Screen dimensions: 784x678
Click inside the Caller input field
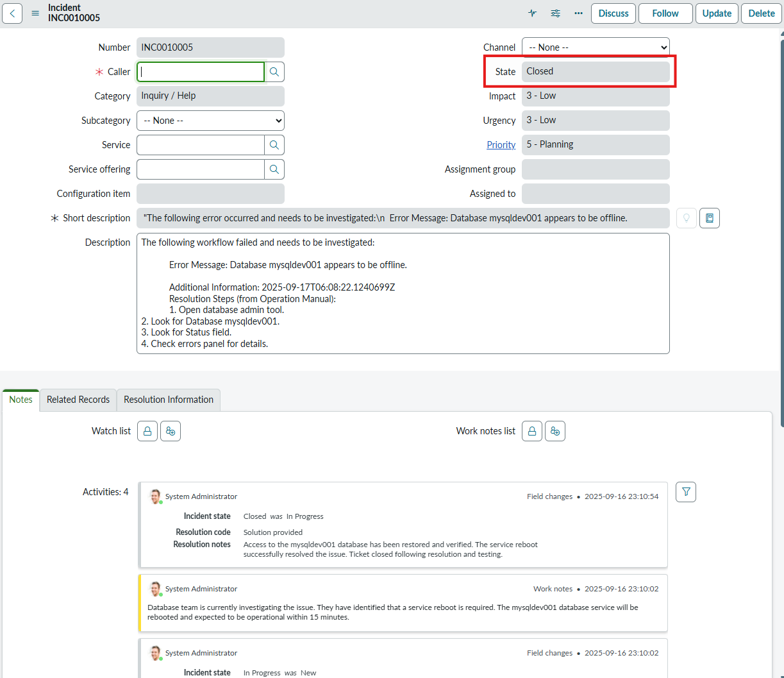point(200,71)
